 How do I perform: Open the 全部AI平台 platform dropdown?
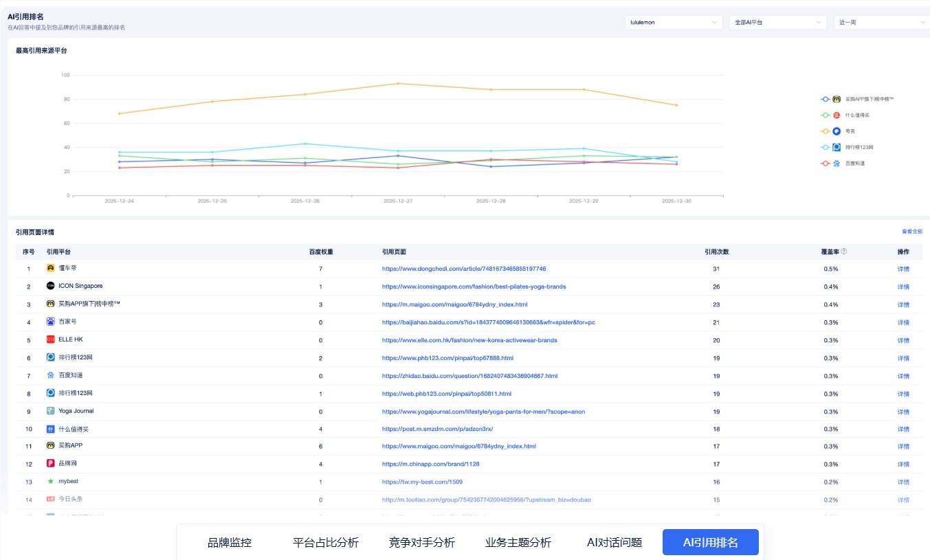[777, 21]
